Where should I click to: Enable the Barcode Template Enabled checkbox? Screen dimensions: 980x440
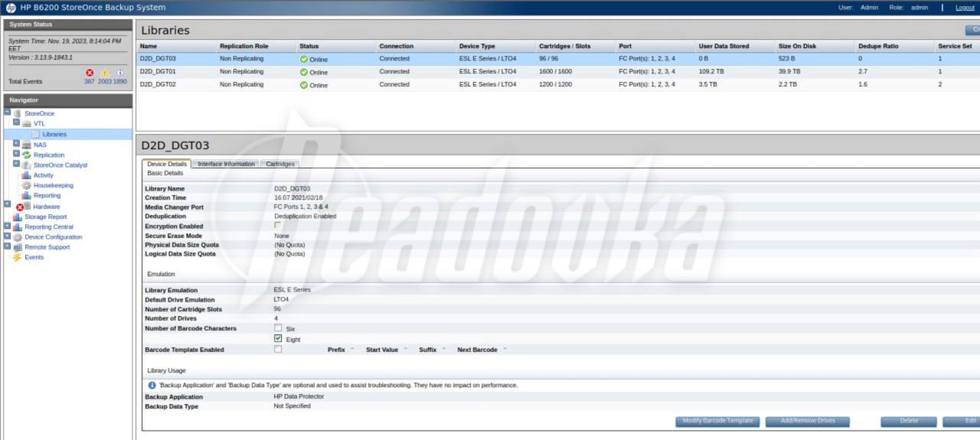click(x=278, y=349)
